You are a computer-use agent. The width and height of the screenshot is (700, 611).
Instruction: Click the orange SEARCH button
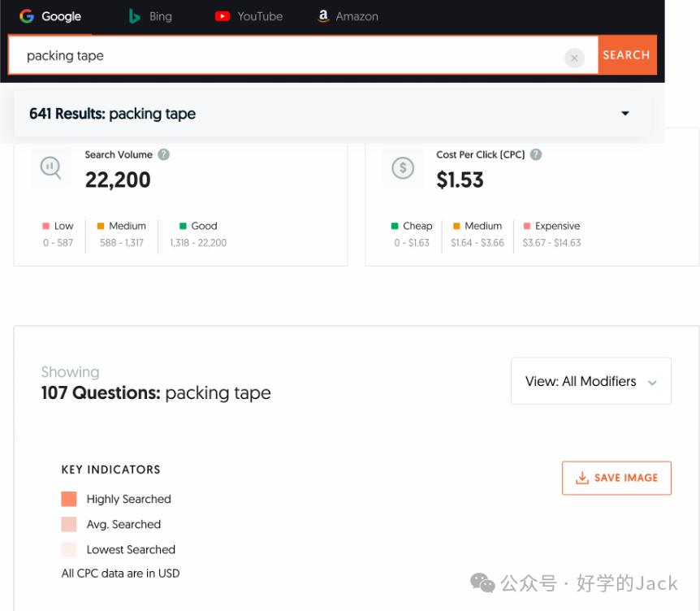[626, 55]
